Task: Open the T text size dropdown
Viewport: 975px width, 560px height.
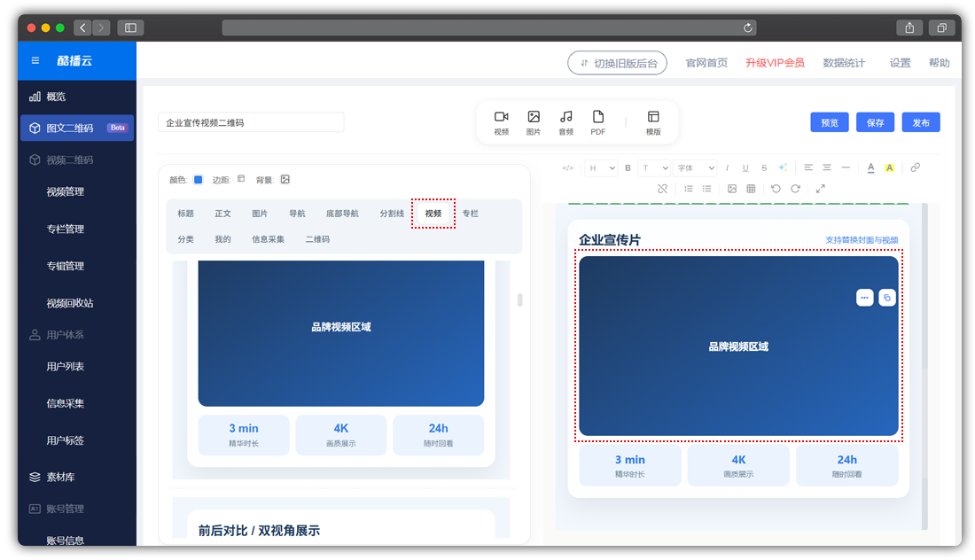Action: [x=655, y=167]
